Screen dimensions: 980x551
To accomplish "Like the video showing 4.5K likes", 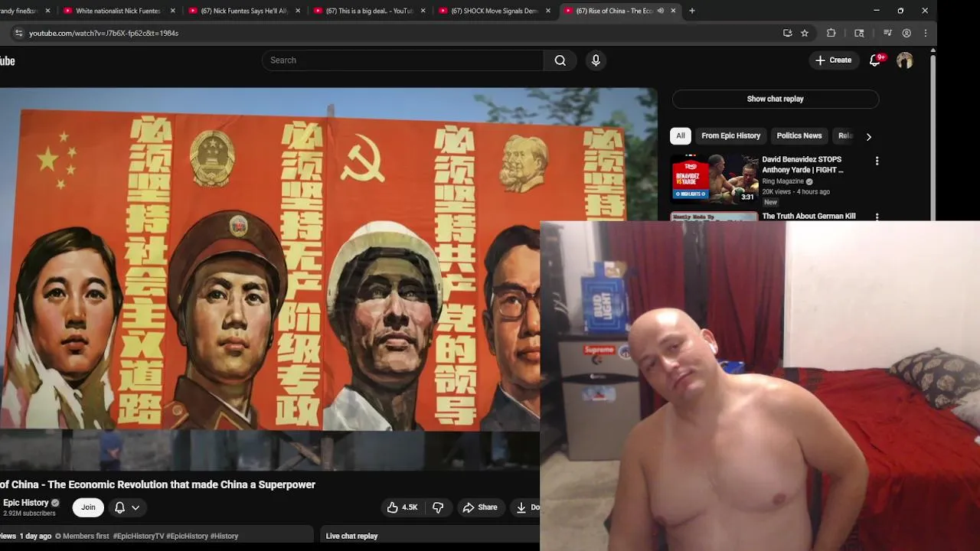I will click(402, 507).
